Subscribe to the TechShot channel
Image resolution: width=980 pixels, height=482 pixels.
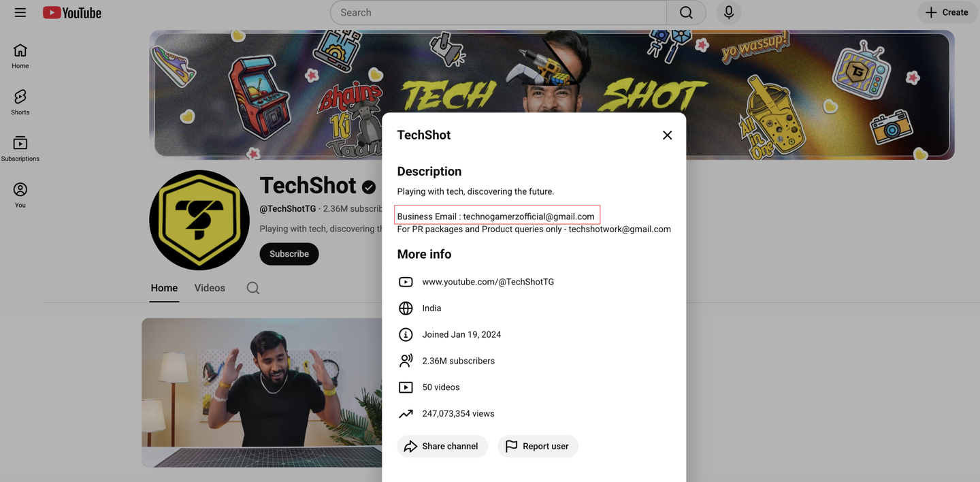click(x=289, y=254)
